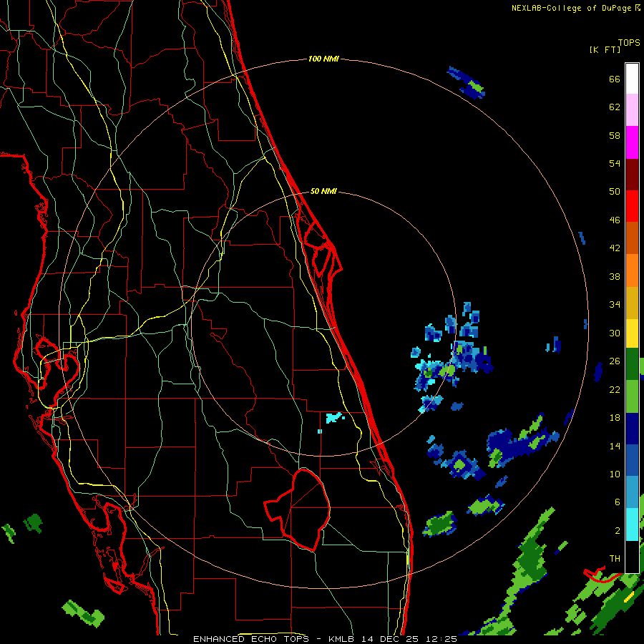This screenshot has width=644, height=644.
Task: Click the 58 legend value
Action: tap(615, 135)
